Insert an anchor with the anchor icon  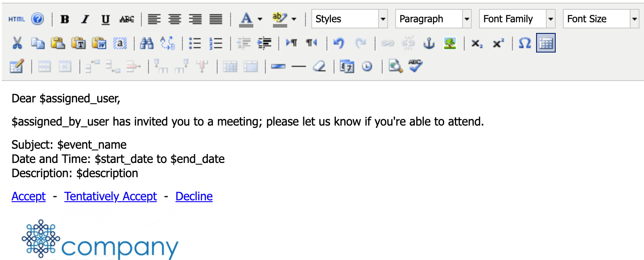429,43
